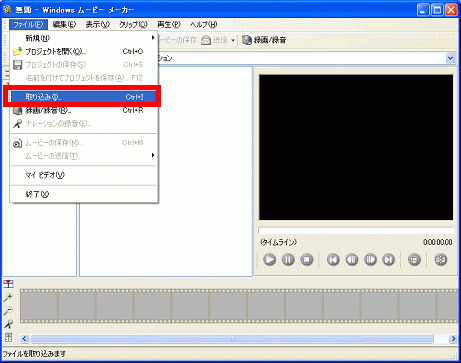Image resolution: width=461 pixels, height=363 pixels.
Task: Click 録画/録音 toolbar button
Action: click(x=264, y=40)
